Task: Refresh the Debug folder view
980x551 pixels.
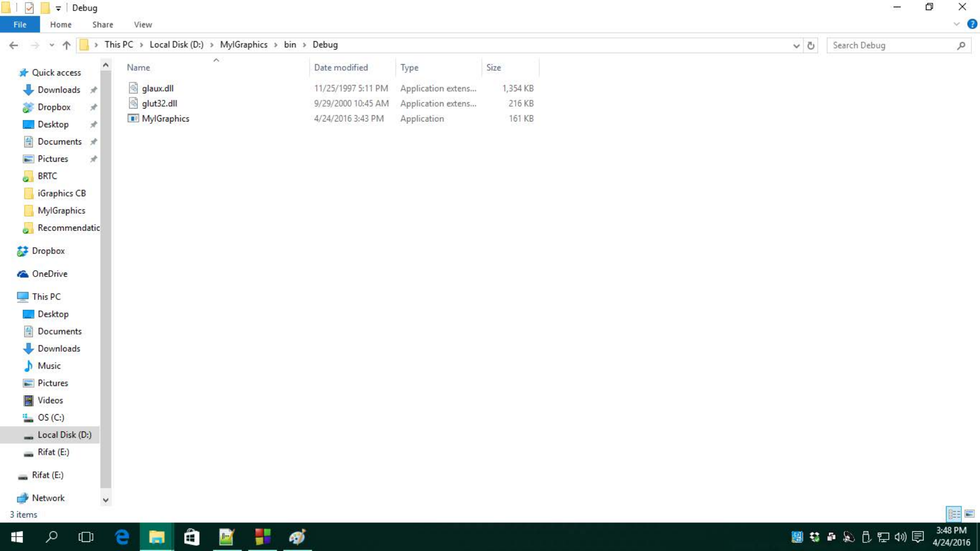Action: 811,45
